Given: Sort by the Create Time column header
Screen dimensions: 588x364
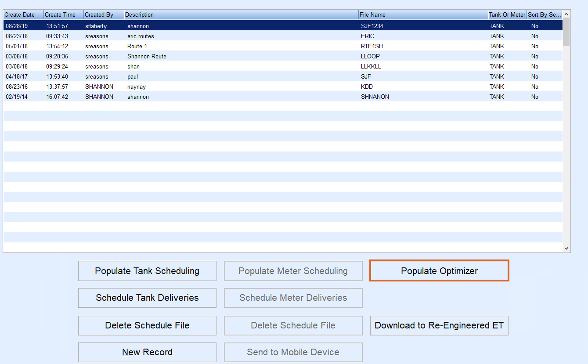Looking at the screenshot, I should [64, 15].
